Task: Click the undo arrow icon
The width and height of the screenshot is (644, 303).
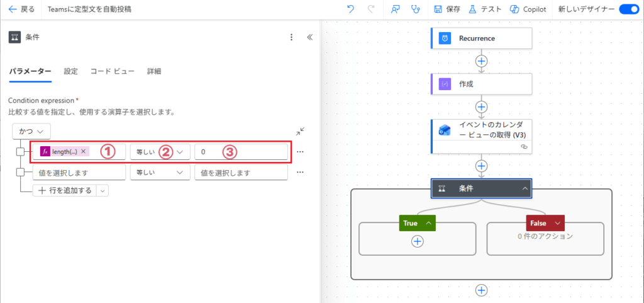Action: coord(351,9)
